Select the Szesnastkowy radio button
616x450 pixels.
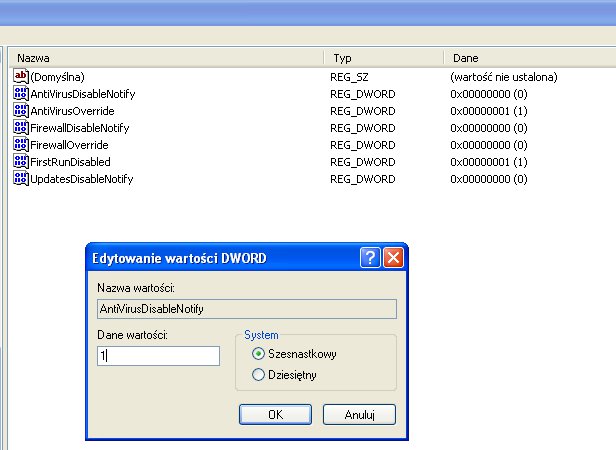point(259,354)
